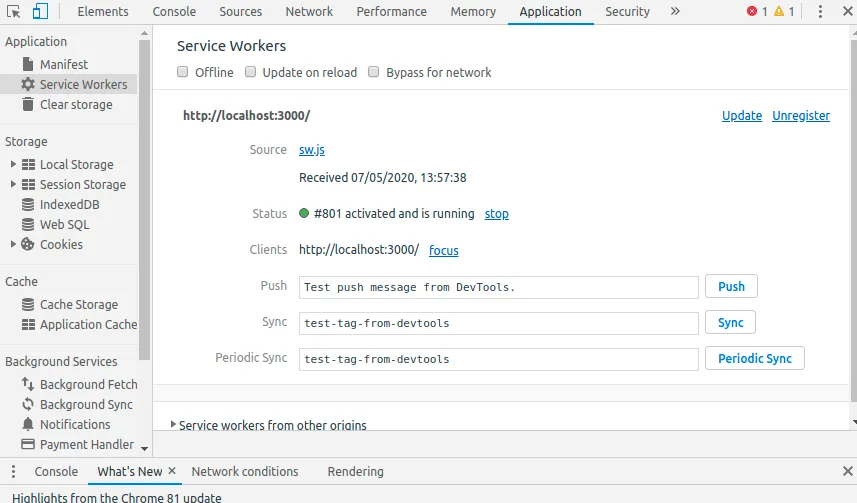Click the Manifest file icon
The image size is (857, 503).
(x=28, y=65)
